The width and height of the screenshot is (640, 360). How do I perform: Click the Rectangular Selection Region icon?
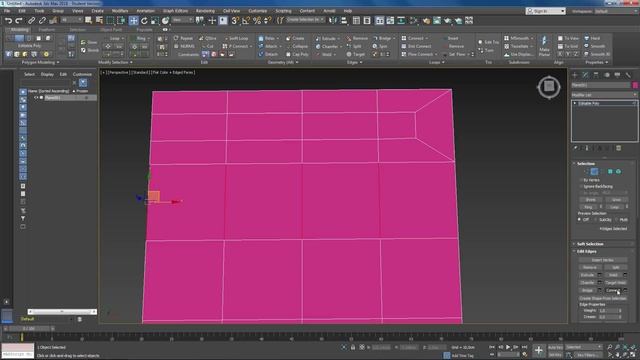(x=110, y=20)
